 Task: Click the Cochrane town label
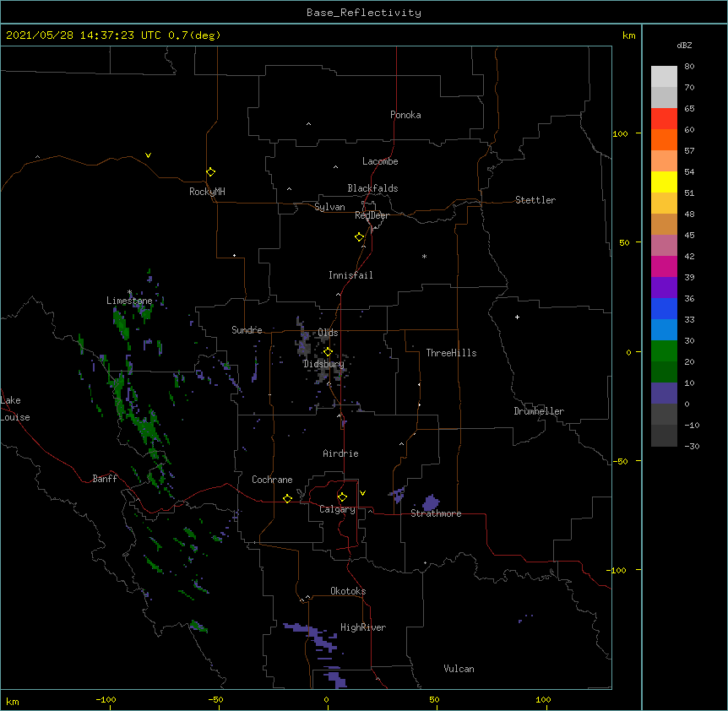(272, 480)
